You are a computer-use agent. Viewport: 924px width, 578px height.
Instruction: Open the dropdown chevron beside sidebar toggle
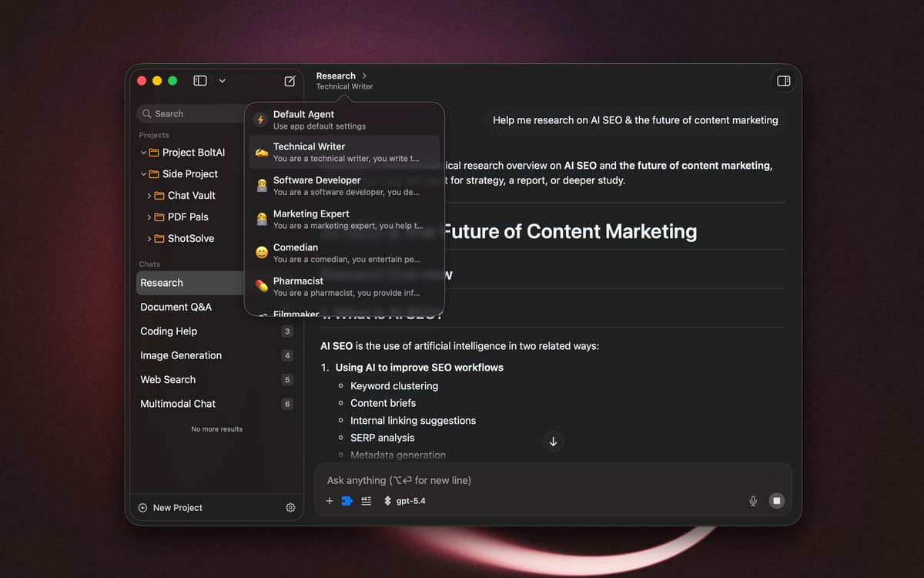point(223,81)
